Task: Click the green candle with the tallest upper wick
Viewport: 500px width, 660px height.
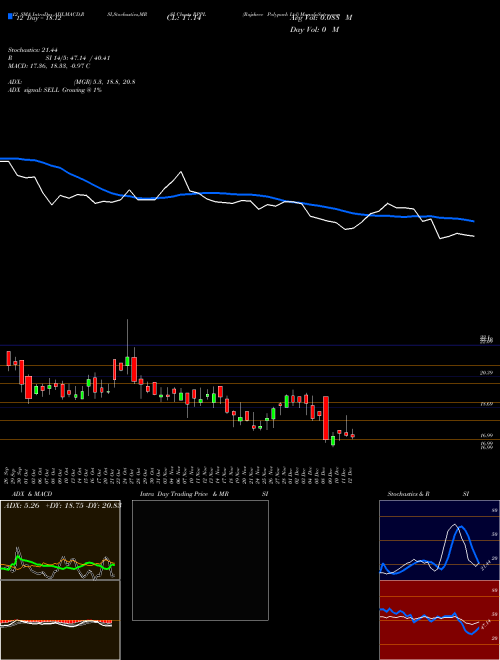Action: pos(127,361)
